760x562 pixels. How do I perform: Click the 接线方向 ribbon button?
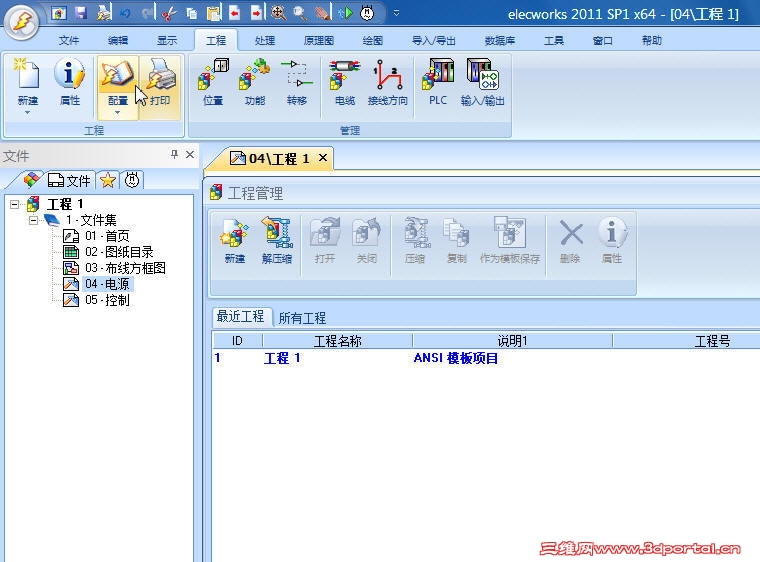[x=388, y=81]
